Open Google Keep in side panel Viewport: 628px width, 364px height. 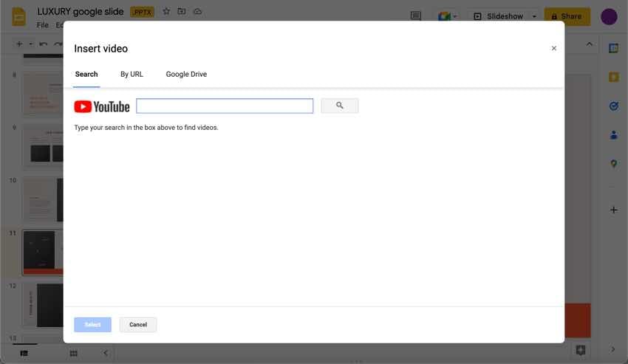pos(613,77)
